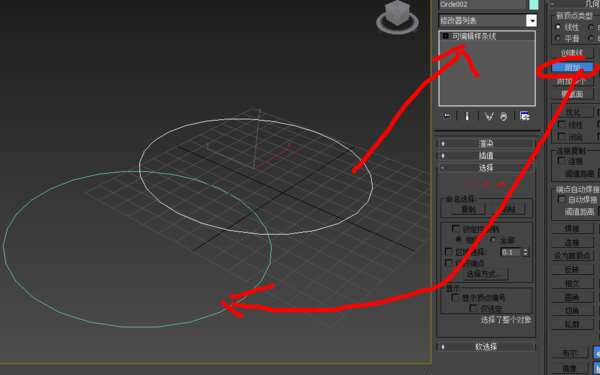This screenshot has height=375, width=600.
Task: Enable the 自动焊接 checkbox
Action: point(562,199)
